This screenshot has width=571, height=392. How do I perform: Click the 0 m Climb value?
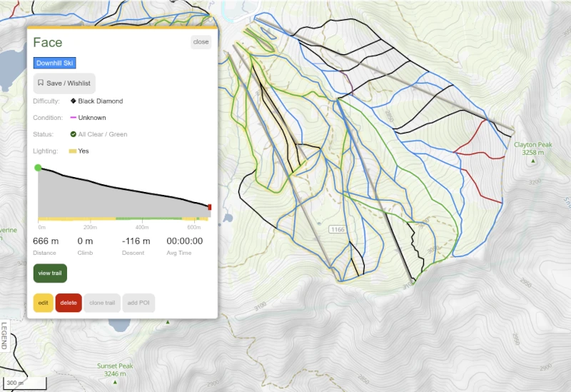[x=85, y=241]
